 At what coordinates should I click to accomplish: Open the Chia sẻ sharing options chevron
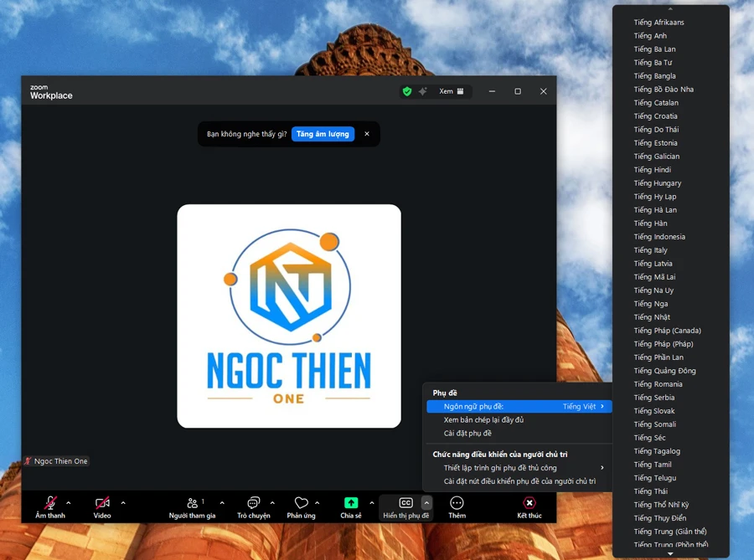371,502
